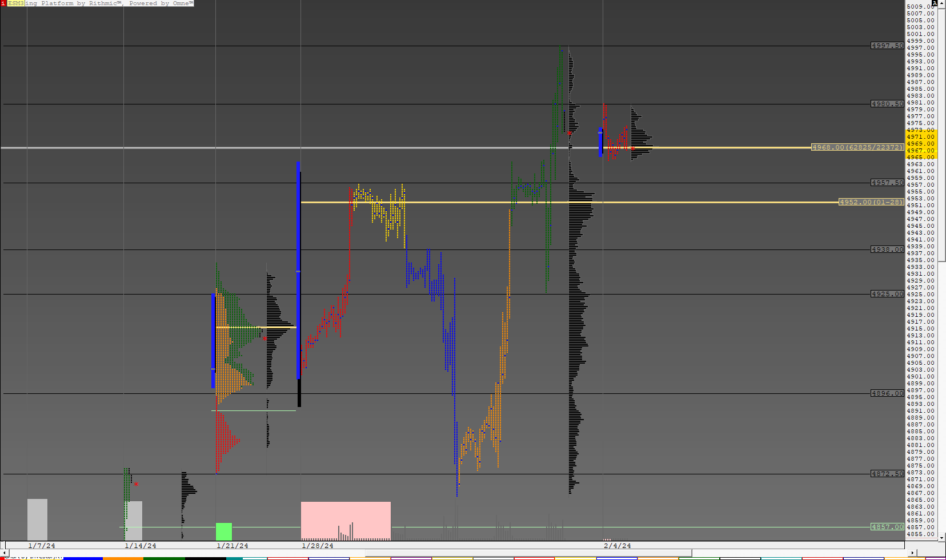Select the 4980.50 price level label
Image resolution: width=946 pixels, height=560 pixels.
(887, 104)
